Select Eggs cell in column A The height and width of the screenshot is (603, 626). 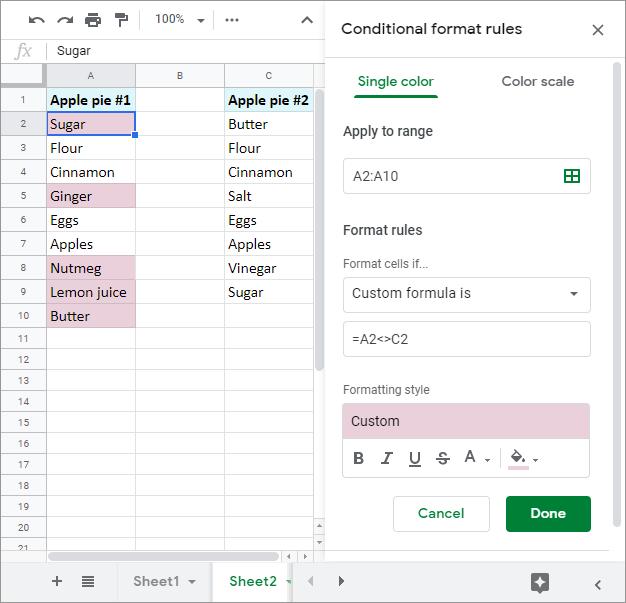click(x=91, y=220)
